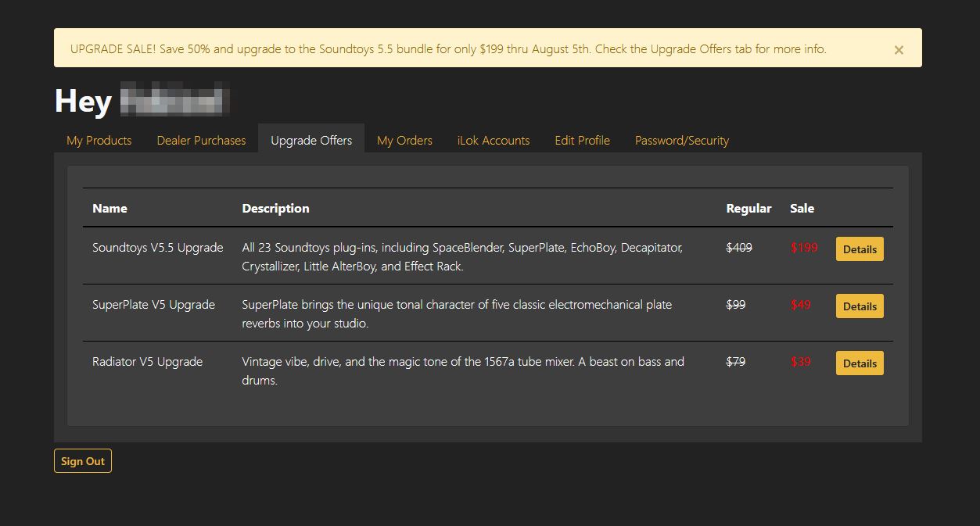This screenshot has width=980, height=526.
Task: Click the struck-through $99 regular price
Action: point(736,305)
